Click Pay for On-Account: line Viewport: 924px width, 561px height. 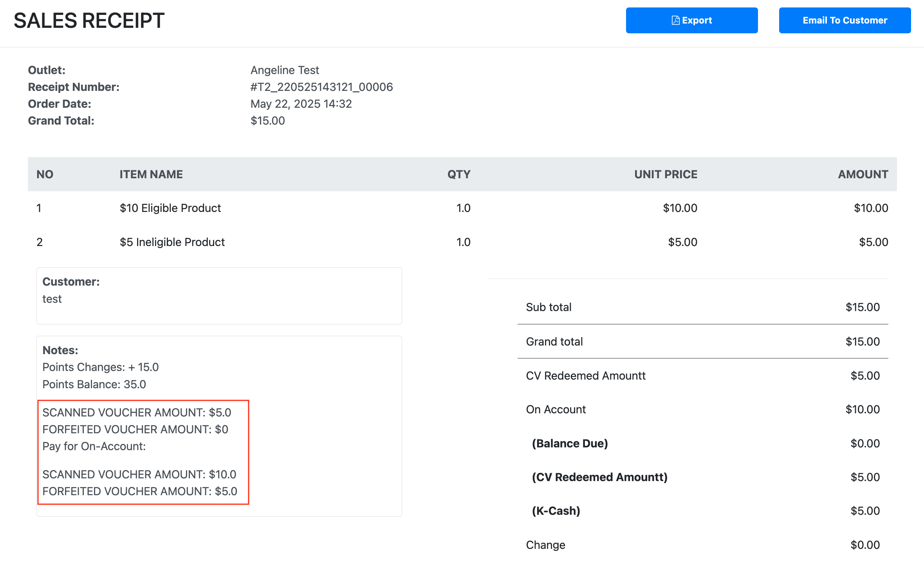click(x=94, y=446)
